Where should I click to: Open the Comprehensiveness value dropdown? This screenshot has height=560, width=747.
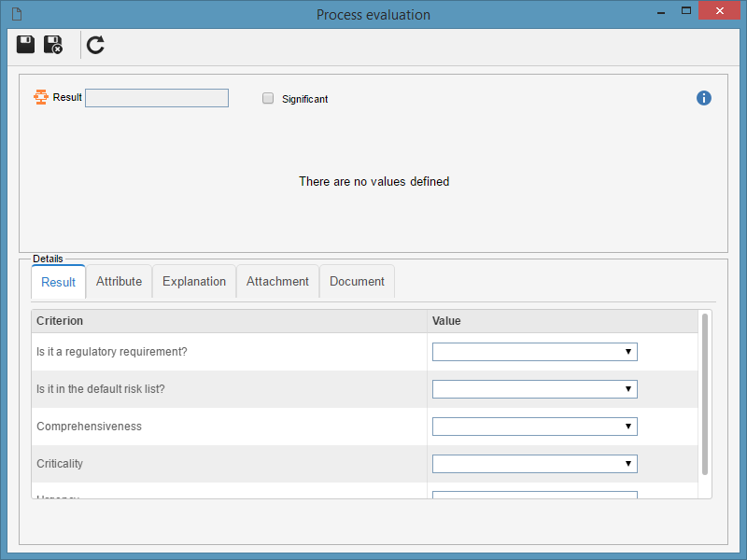(534, 427)
